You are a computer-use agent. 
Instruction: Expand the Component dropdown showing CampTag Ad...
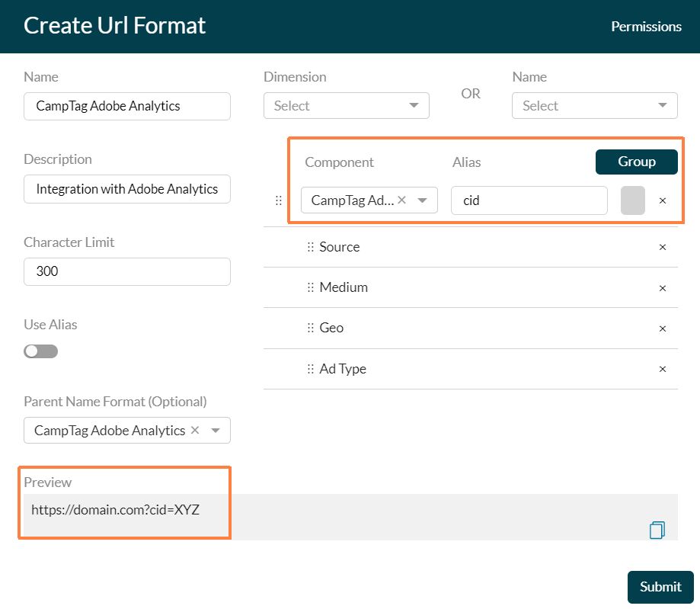424,200
